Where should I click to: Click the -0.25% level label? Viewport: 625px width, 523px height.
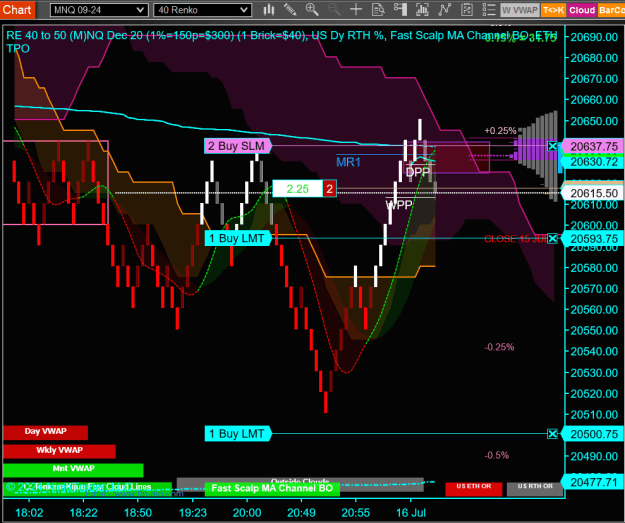[x=499, y=347]
